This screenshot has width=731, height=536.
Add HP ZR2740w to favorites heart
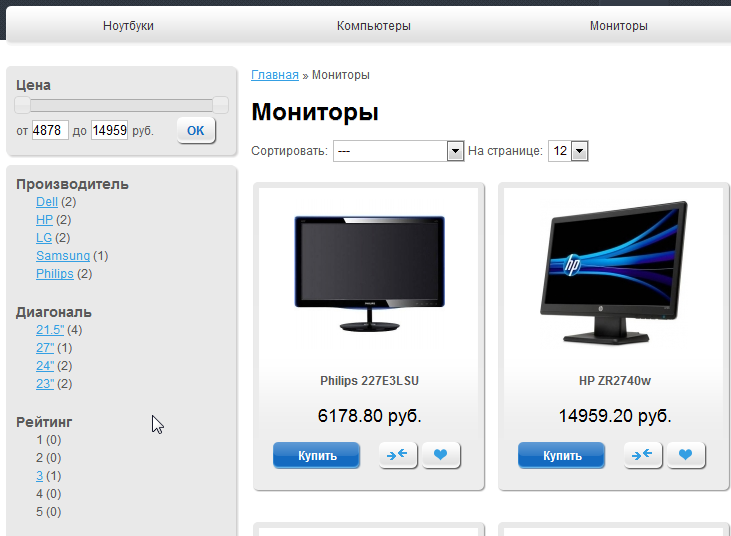coord(686,455)
